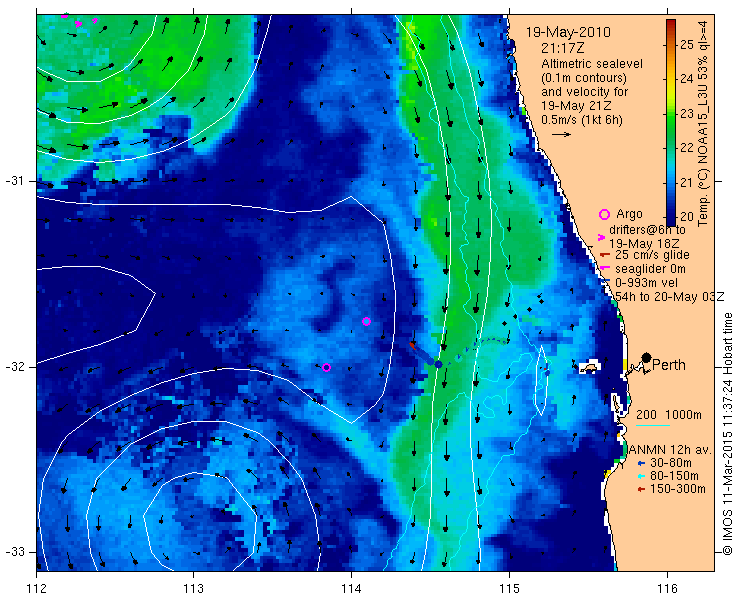
Task: Click the 'Perth' city label
Action: click(669, 365)
